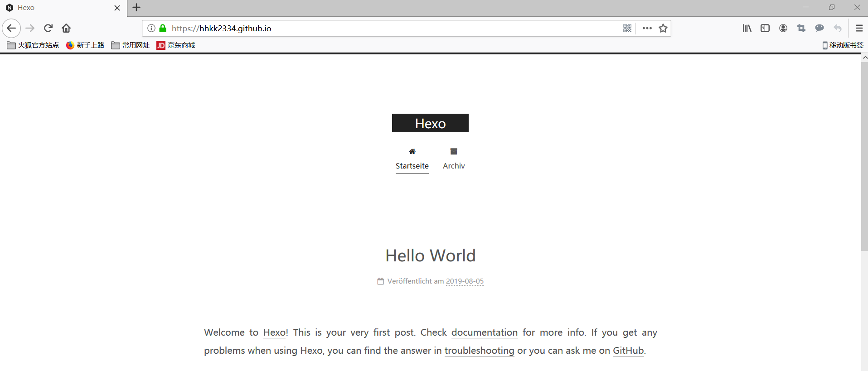Open the page actions menu
This screenshot has width=868, height=371.
pyautogui.click(x=647, y=28)
